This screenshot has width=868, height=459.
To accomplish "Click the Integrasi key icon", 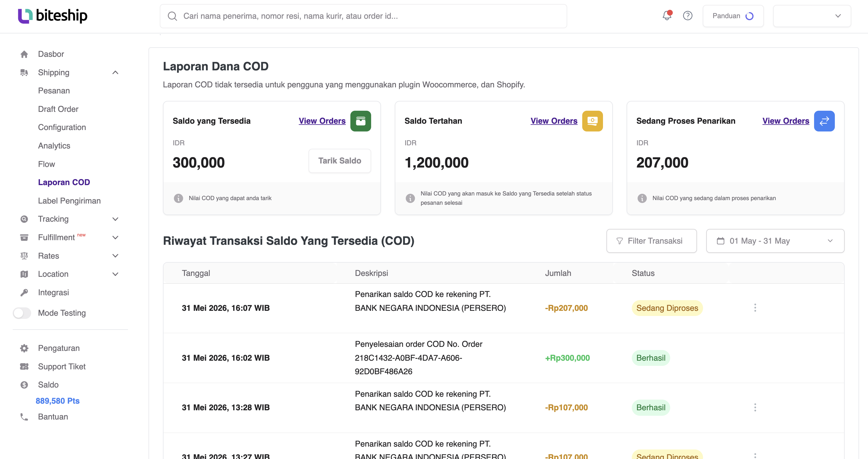I will (24, 293).
